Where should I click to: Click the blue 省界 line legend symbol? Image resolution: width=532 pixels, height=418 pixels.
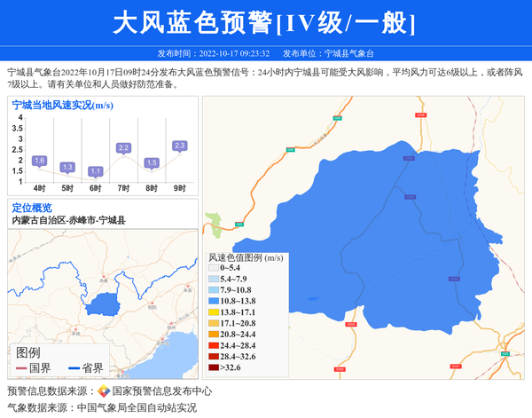click(73, 367)
